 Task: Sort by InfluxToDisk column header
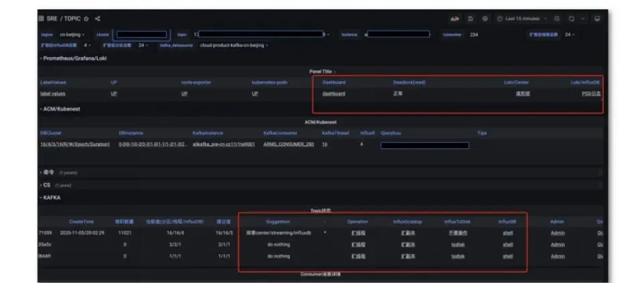point(457,222)
